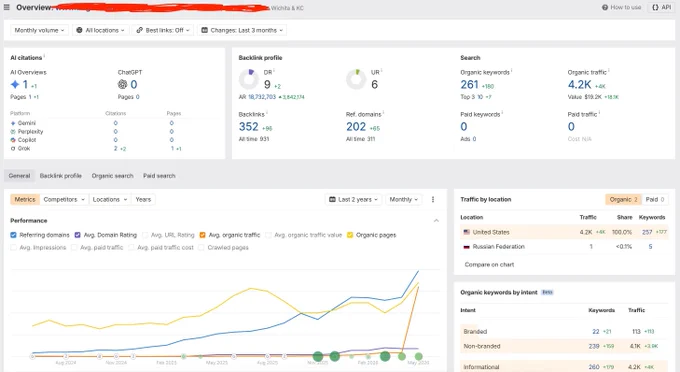The image size is (680, 372).
Task: Open the All locations dropdown
Action: 100,30
